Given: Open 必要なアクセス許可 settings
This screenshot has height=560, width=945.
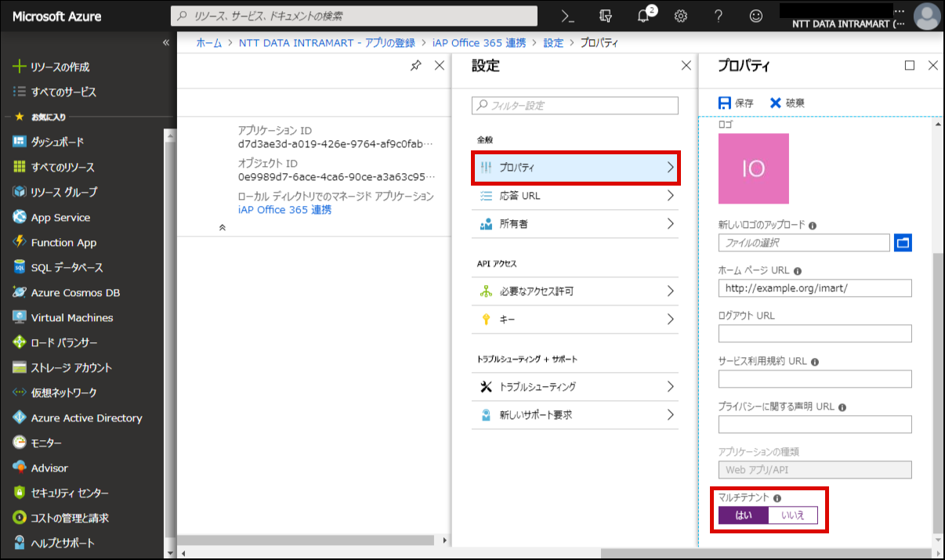Looking at the screenshot, I should 575,291.
